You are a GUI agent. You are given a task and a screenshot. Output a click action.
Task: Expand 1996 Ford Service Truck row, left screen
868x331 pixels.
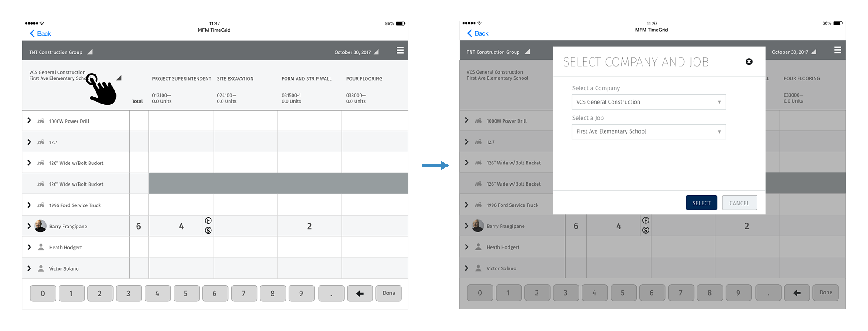point(29,205)
